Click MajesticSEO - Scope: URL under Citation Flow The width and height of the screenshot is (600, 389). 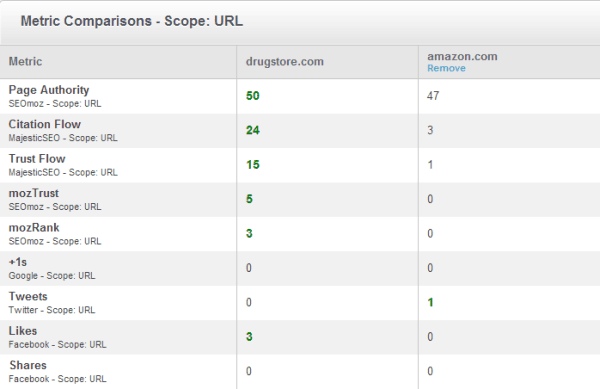[x=63, y=138]
